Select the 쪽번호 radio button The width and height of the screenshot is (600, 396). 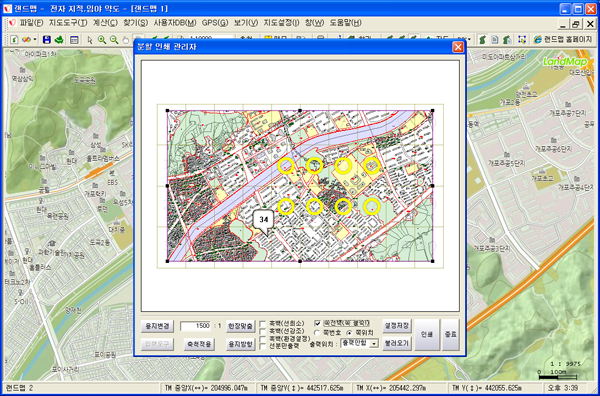click(x=317, y=333)
